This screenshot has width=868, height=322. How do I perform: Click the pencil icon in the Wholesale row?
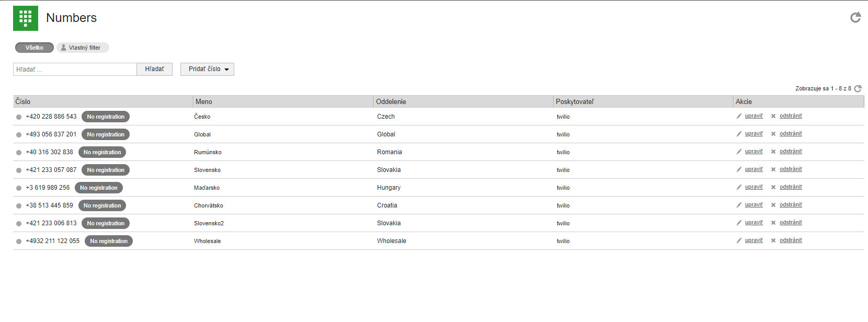point(739,240)
